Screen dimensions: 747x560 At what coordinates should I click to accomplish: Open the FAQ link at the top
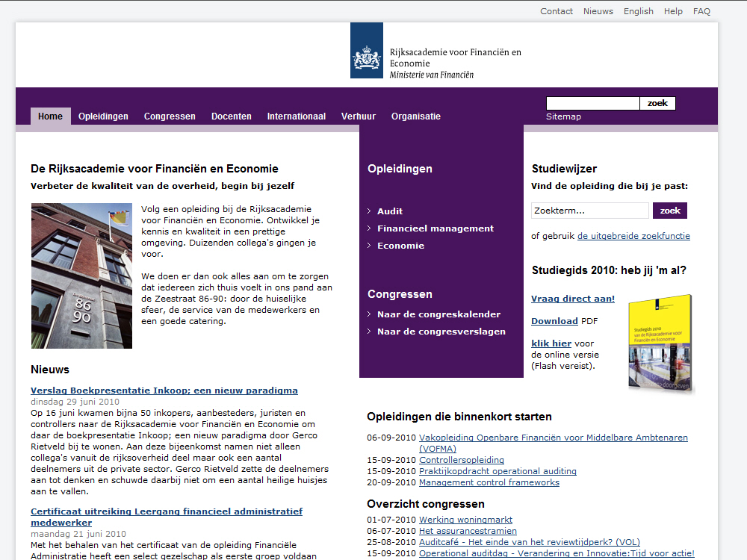pyautogui.click(x=701, y=11)
